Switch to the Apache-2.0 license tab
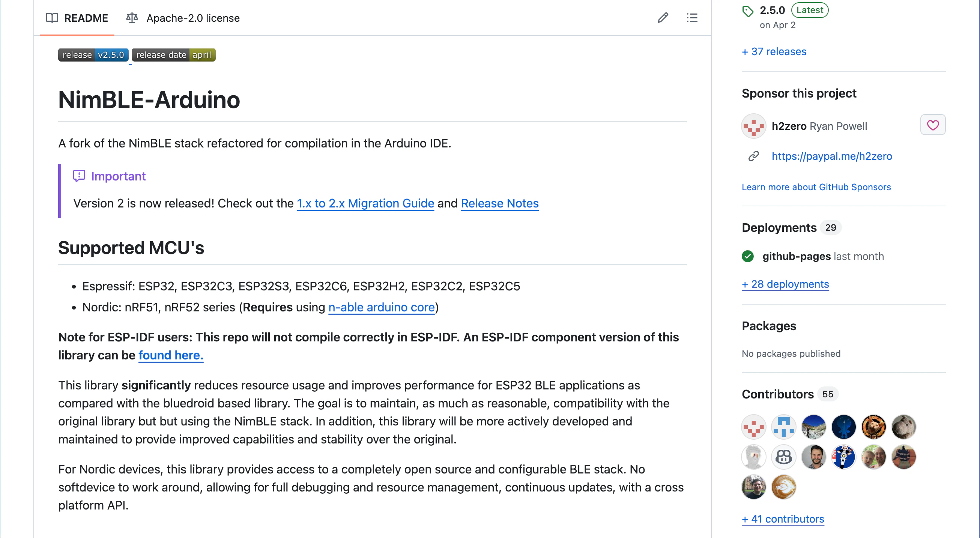Viewport: 980px width, 538px height. pos(183,18)
